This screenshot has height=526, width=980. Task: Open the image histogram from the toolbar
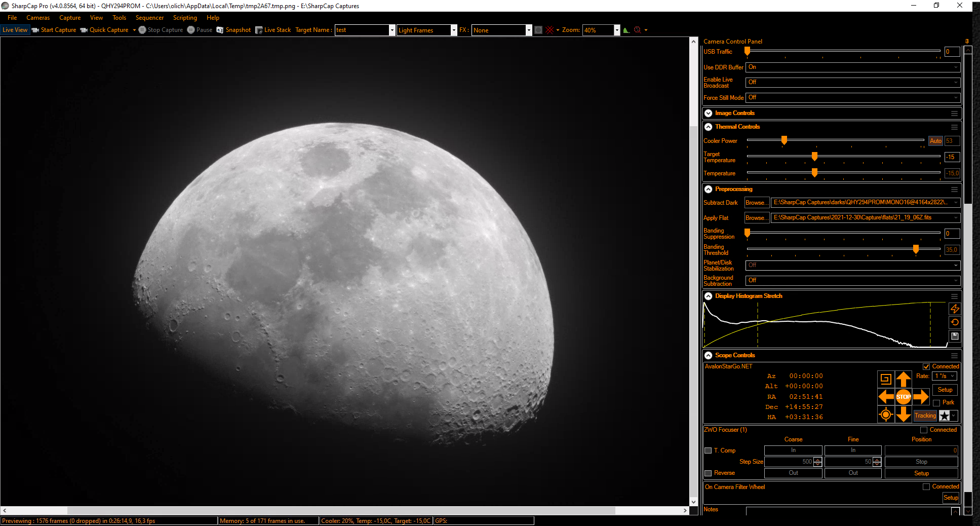click(626, 30)
